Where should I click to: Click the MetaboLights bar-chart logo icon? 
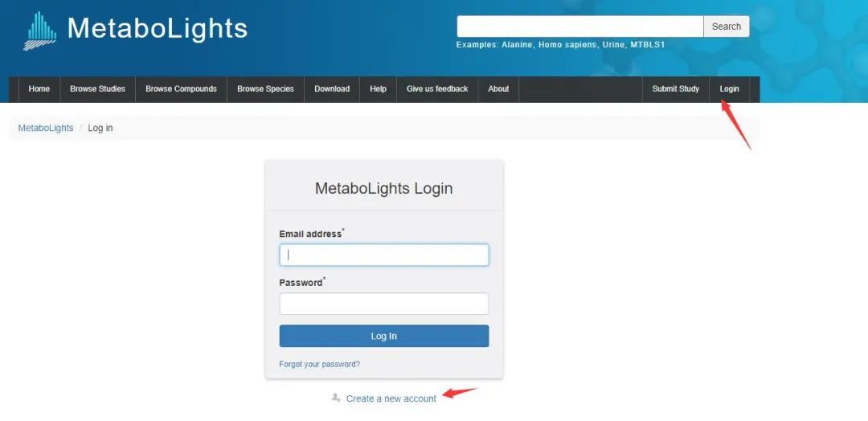pyautogui.click(x=40, y=31)
